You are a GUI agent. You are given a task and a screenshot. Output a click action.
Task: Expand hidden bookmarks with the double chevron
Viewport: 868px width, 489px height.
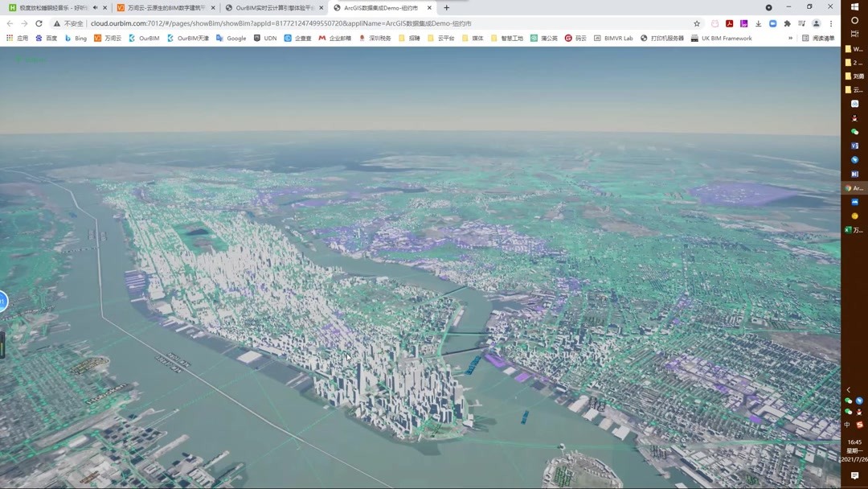[791, 38]
